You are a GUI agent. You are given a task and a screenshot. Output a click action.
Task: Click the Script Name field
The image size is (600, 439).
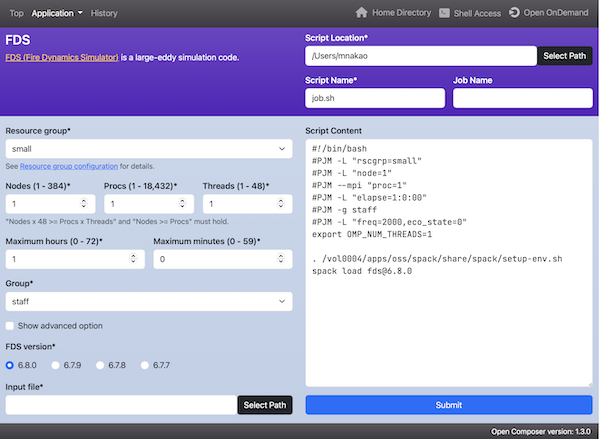(375, 98)
